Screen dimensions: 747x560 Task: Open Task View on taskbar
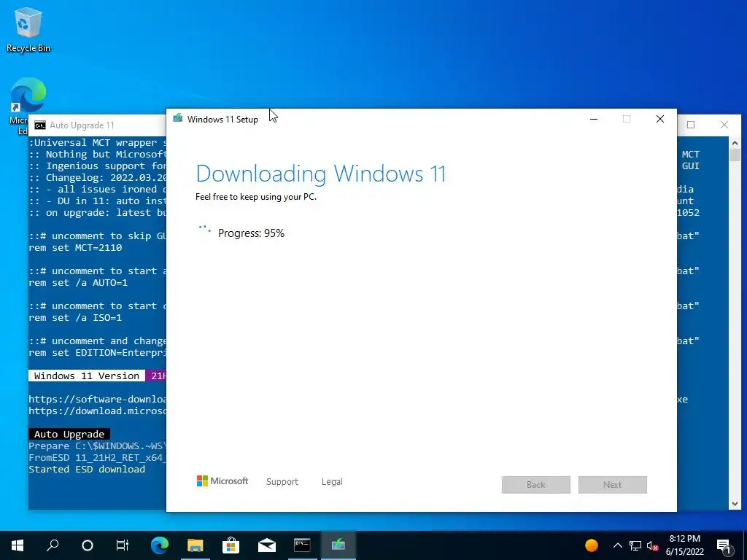pos(123,545)
